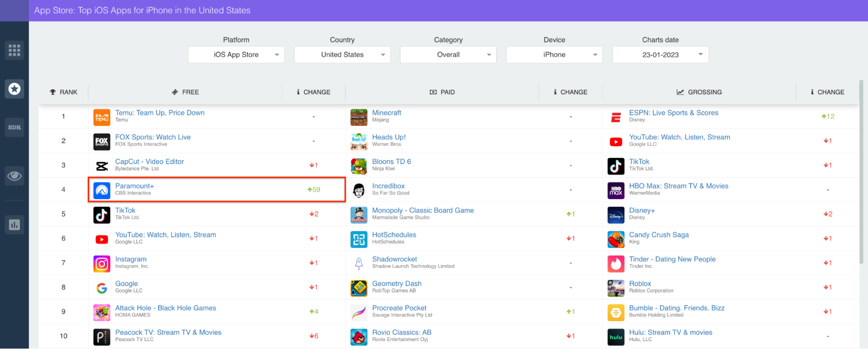Open the Category dropdown showing Overall
This screenshot has width=868, height=349.
click(x=448, y=55)
